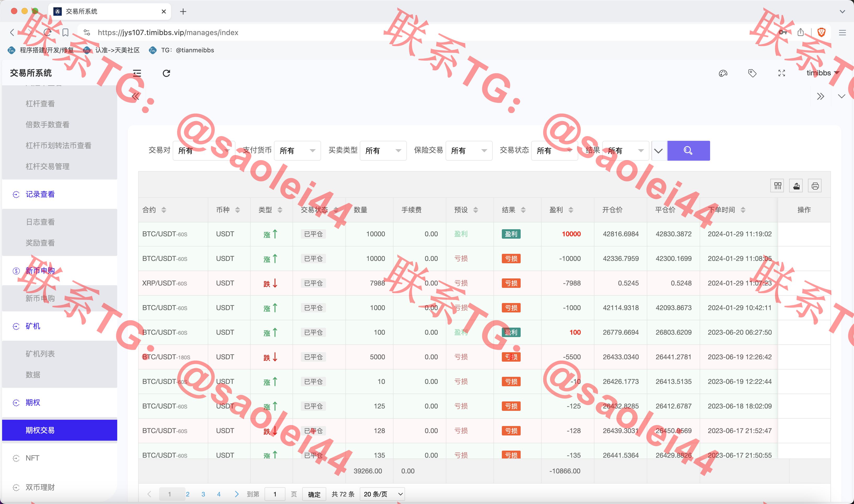
Task: Open 结果 filter dropdown
Action: pos(626,150)
